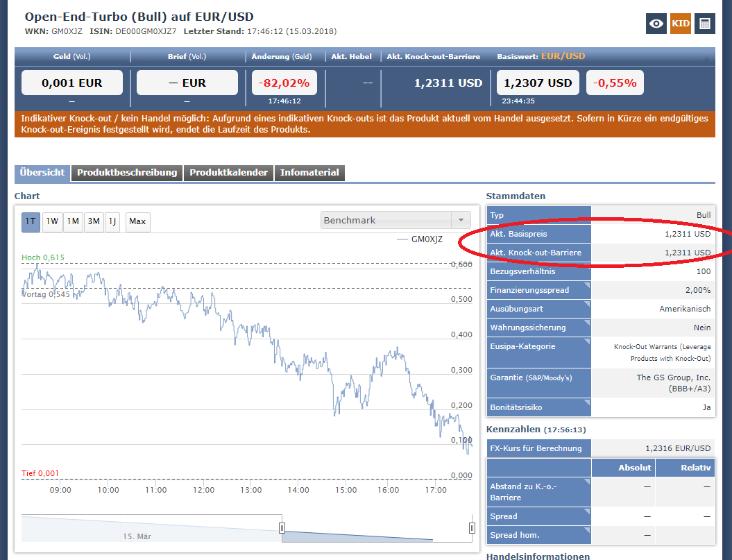Click the -0,55% underlying change box
Image resolution: width=732 pixels, height=560 pixels.
click(x=615, y=83)
